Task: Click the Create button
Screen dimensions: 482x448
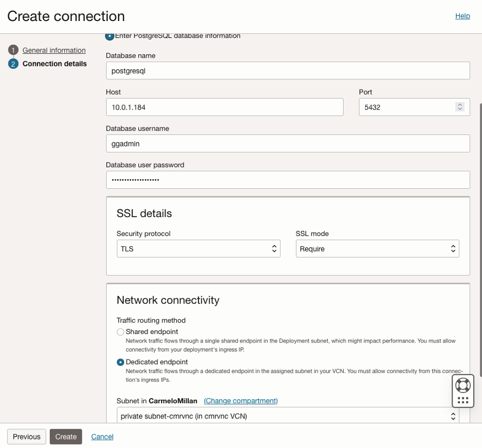Action: point(66,437)
